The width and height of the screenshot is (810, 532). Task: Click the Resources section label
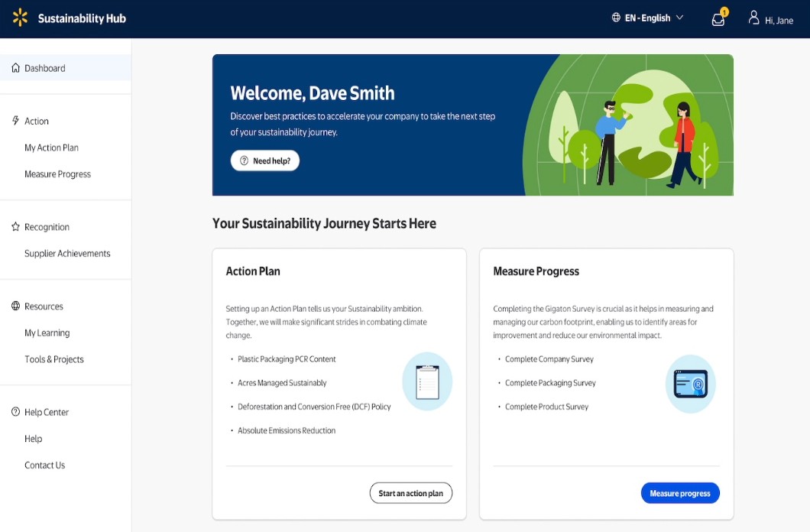44,307
